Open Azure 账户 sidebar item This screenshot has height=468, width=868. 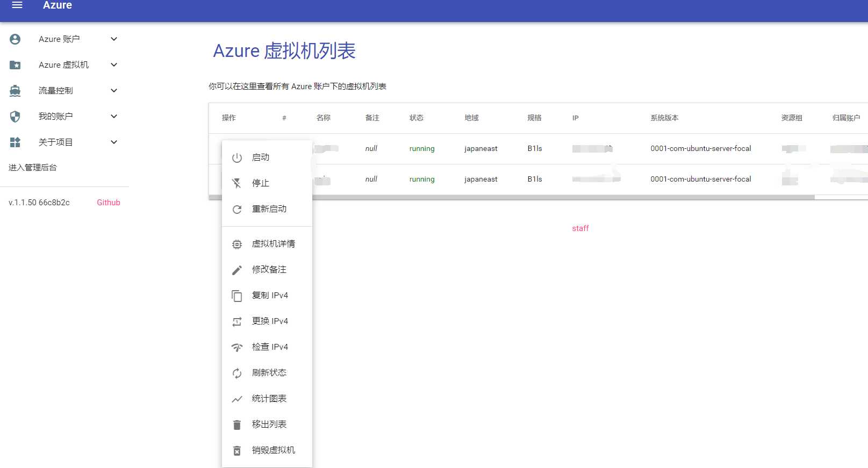[64, 39]
